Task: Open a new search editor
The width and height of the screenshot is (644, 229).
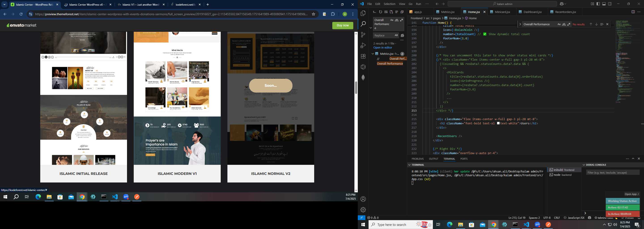Action: (x=391, y=12)
